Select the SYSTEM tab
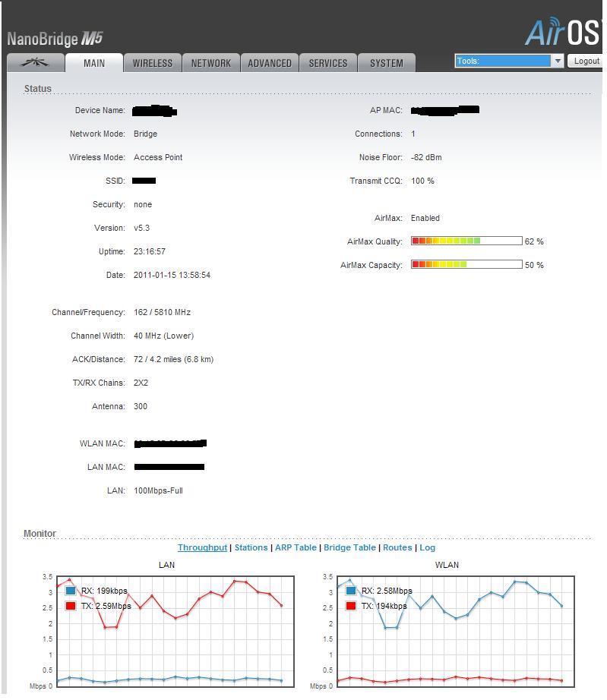This screenshot has height=700, width=607. click(387, 63)
